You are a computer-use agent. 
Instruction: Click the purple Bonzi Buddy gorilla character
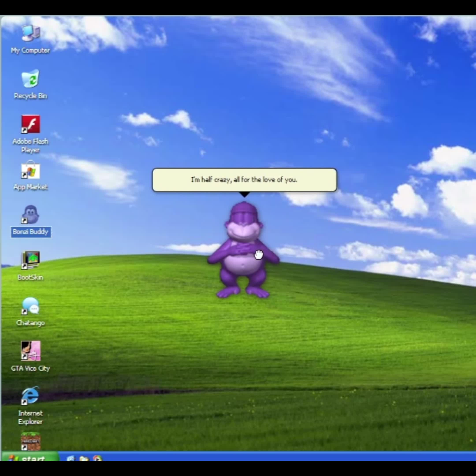244,250
